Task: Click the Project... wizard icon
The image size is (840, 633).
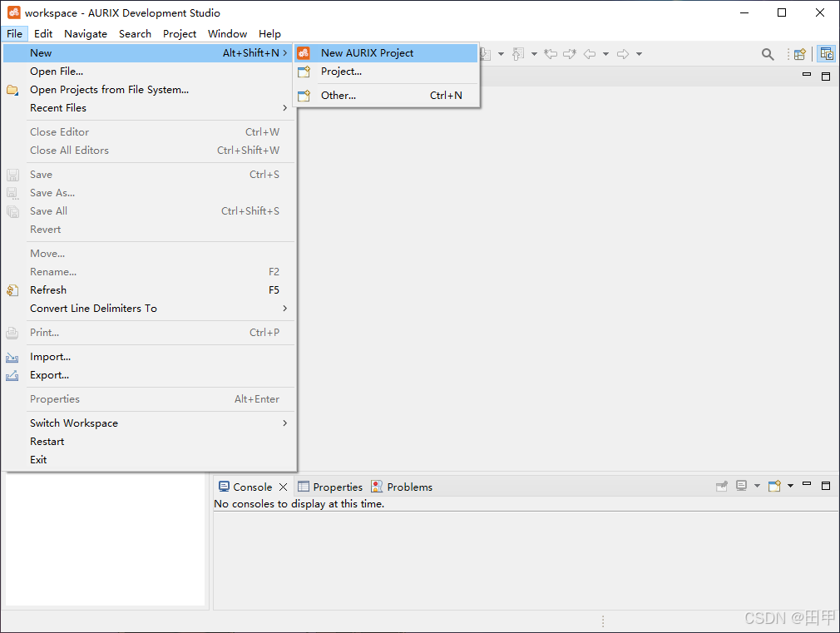Action: 304,72
